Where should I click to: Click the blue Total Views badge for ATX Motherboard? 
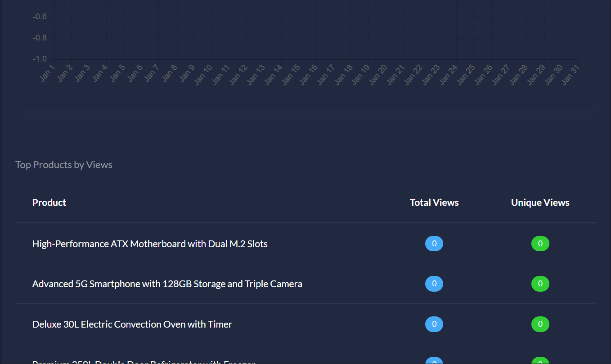pos(434,243)
